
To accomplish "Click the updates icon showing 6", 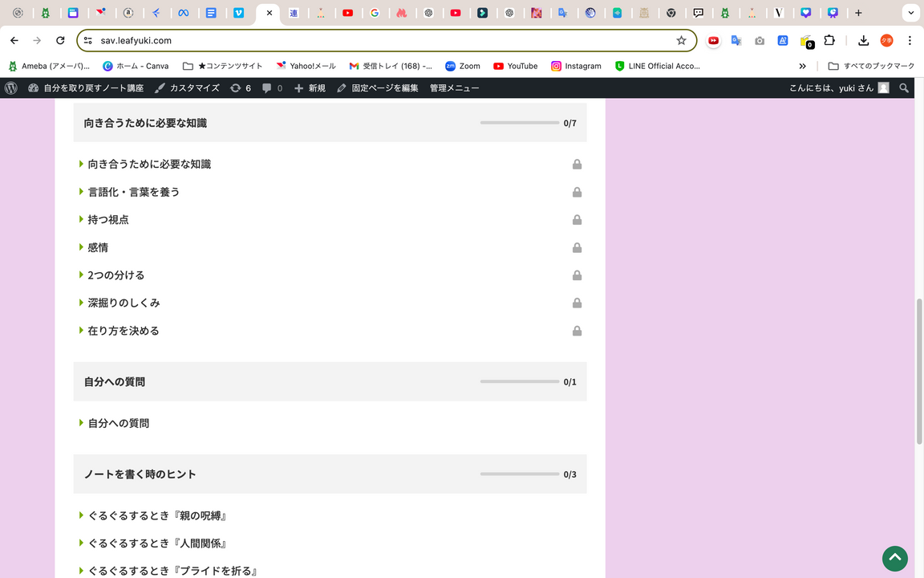I will pos(241,88).
